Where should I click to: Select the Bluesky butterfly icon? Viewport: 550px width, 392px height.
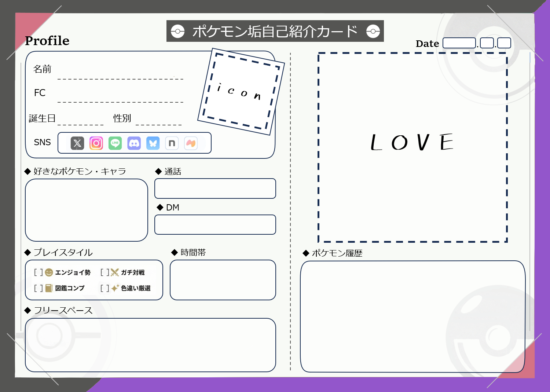(153, 143)
